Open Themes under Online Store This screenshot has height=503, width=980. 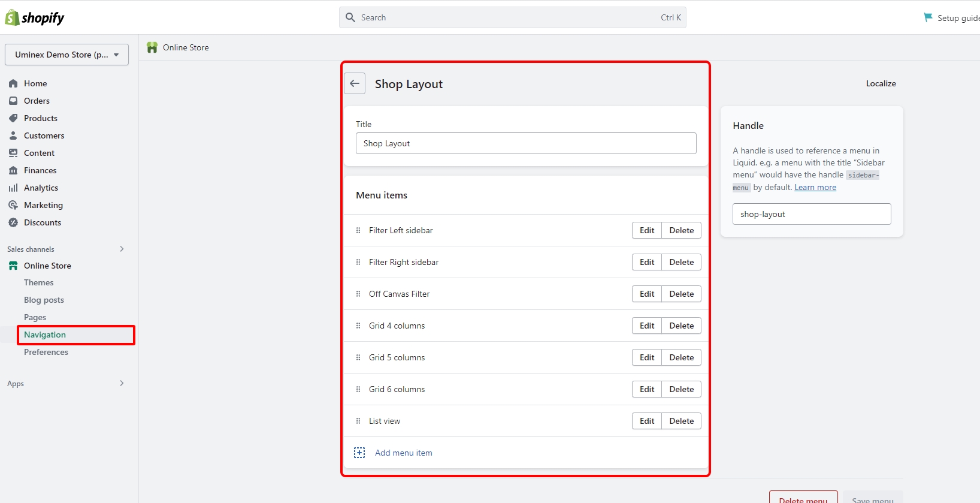38,282
